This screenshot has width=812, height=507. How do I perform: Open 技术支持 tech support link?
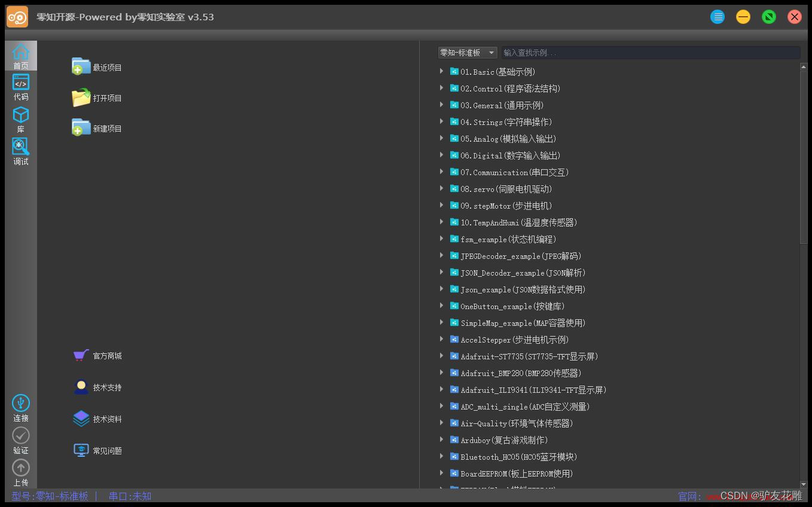[x=107, y=387]
